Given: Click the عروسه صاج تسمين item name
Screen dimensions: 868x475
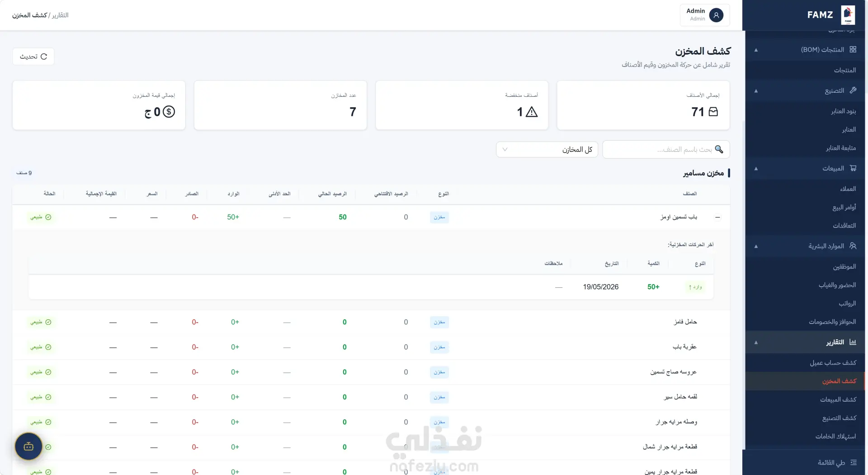Looking at the screenshot, I should [674, 372].
